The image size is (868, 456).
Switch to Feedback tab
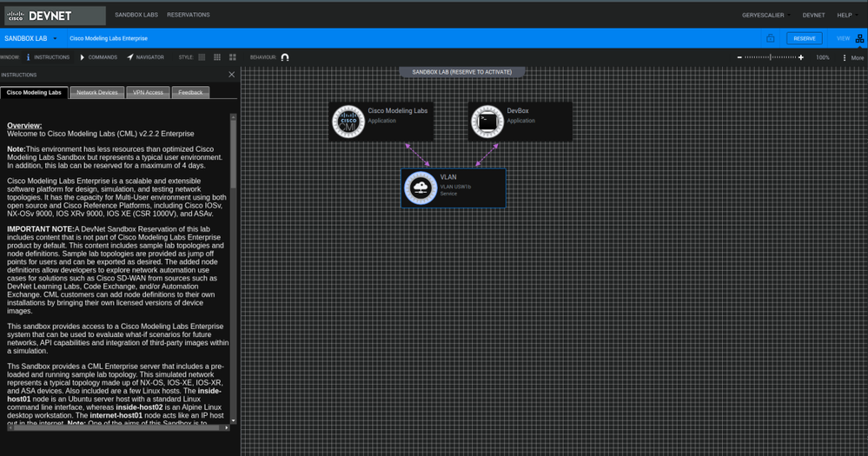190,92
